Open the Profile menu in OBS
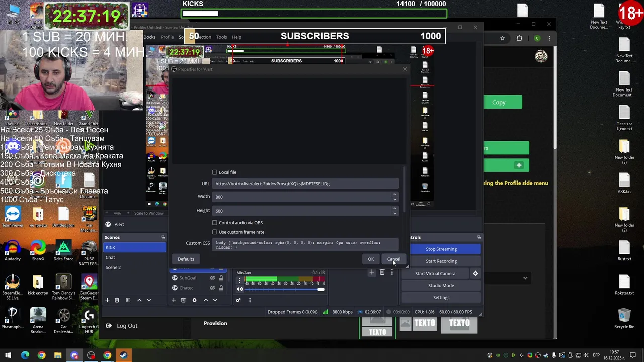The width and height of the screenshot is (644, 362). point(167,37)
